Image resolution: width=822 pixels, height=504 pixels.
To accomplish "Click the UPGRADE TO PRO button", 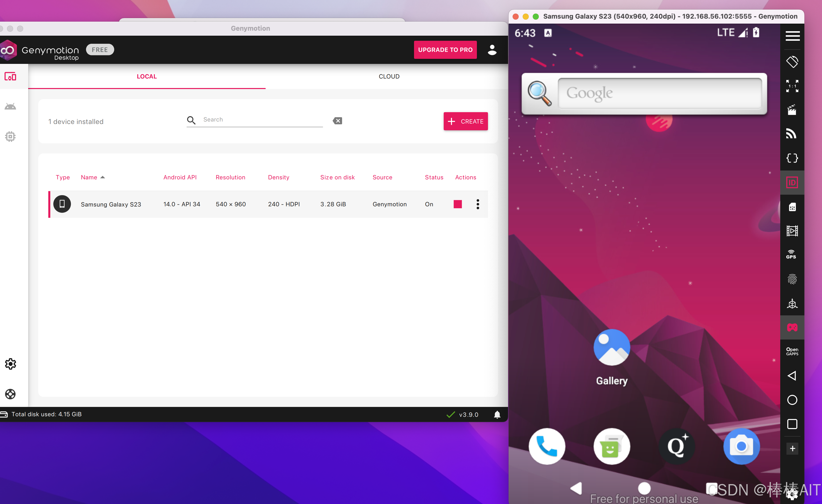I will (x=445, y=50).
